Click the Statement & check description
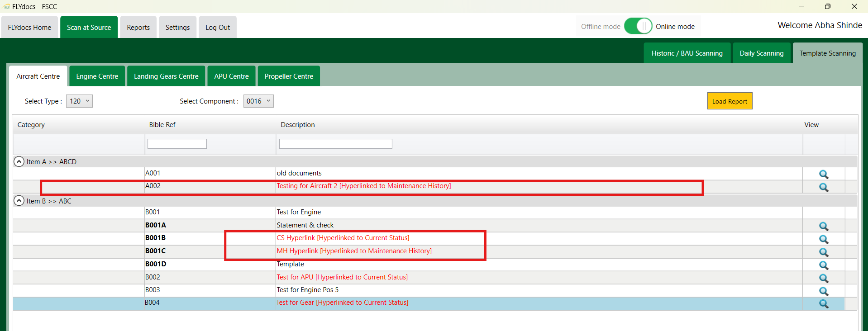Viewport: 868px width, 331px height. (x=305, y=225)
